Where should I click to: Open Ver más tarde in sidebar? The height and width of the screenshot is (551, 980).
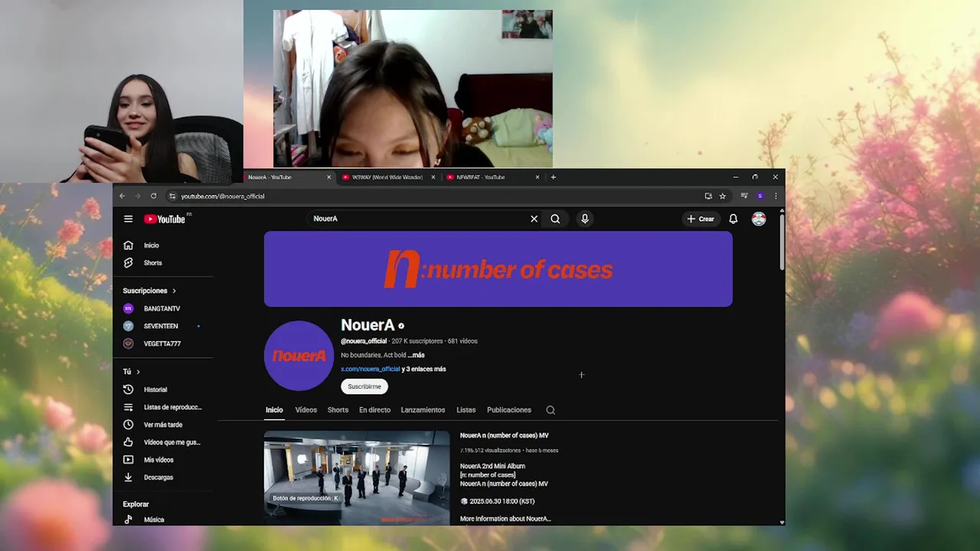[x=165, y=425]
